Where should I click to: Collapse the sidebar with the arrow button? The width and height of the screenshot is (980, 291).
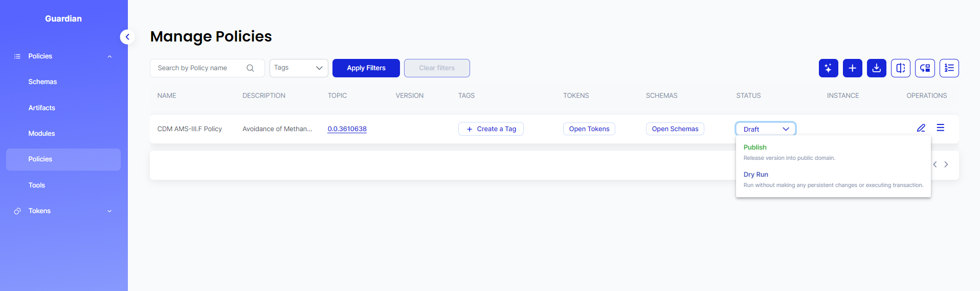click(x=127, y=37)
